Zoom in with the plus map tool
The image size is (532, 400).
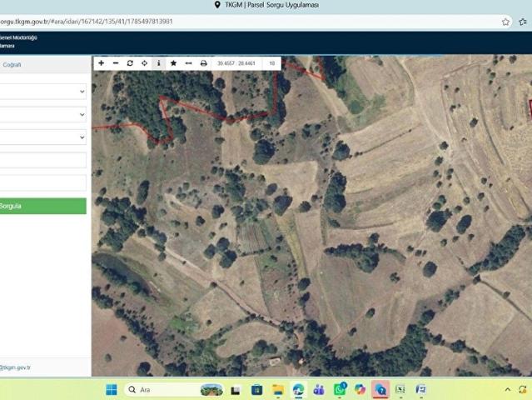(x=101, y=63)
